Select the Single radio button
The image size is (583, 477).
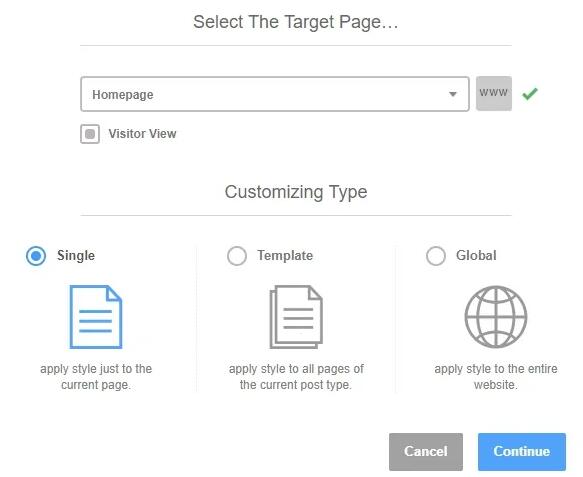(x=36, y=256)
